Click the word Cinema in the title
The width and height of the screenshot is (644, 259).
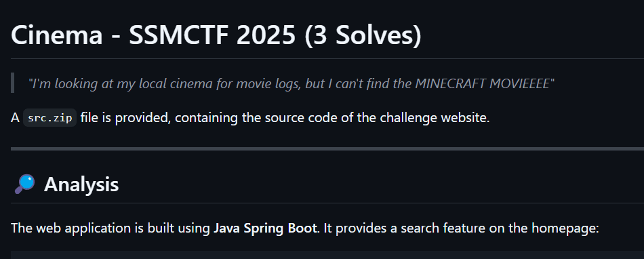click(x=57, y=35)
